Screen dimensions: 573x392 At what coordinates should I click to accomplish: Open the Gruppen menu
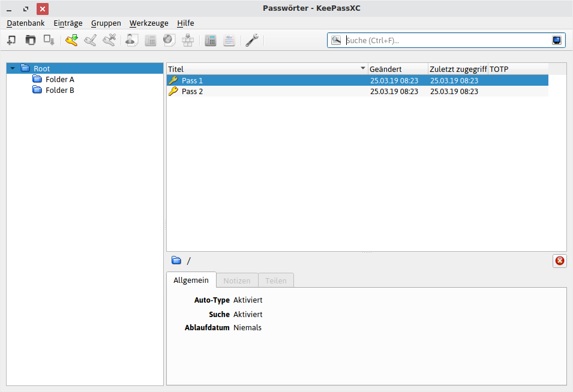click(x=106, y=23)
